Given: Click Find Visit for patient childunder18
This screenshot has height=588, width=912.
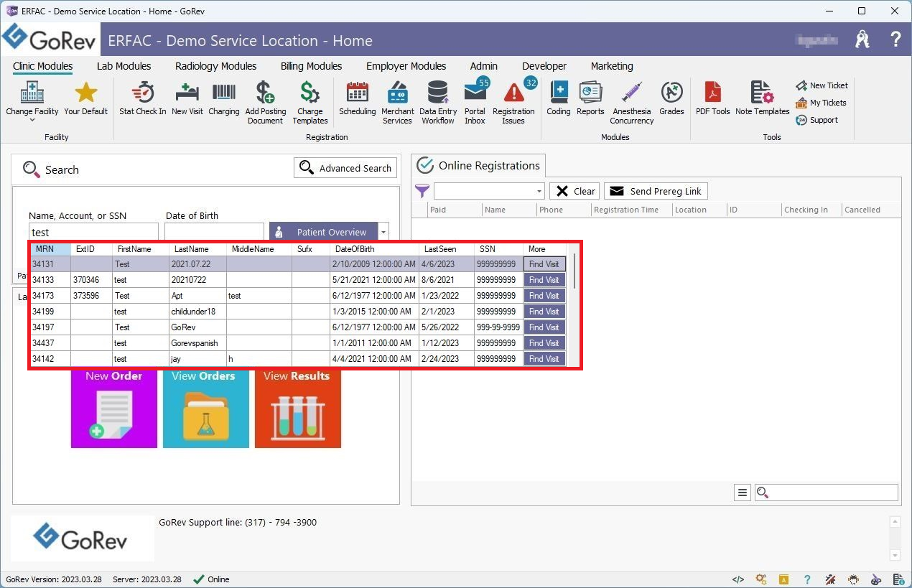Looking at the screenshot, I should click(544, 312).
